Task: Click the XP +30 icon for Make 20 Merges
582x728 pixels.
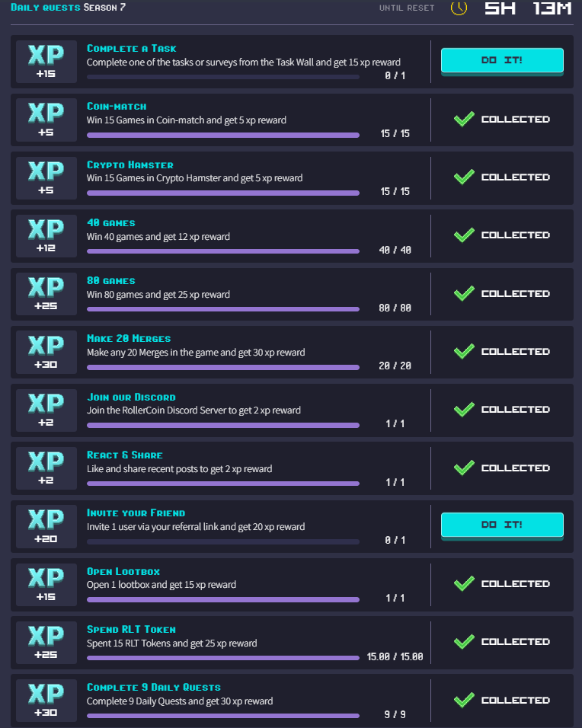Action: tap(46, 352)
